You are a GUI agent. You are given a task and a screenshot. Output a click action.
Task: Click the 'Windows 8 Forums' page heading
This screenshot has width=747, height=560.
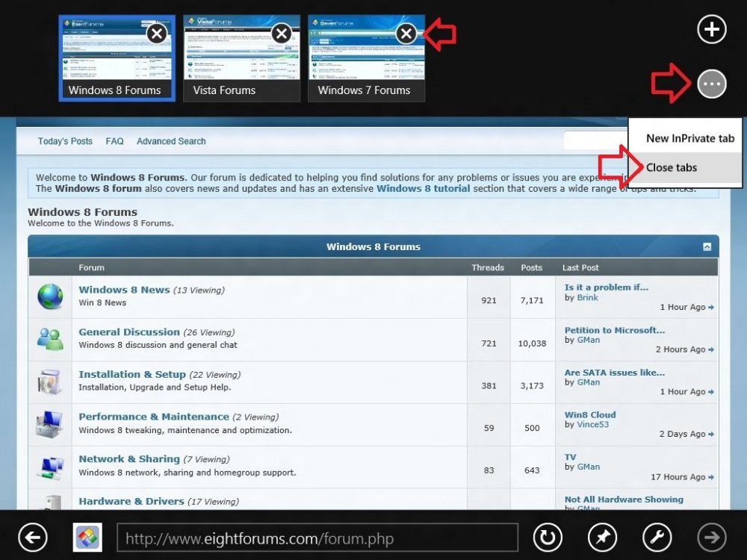click(82, 212)
